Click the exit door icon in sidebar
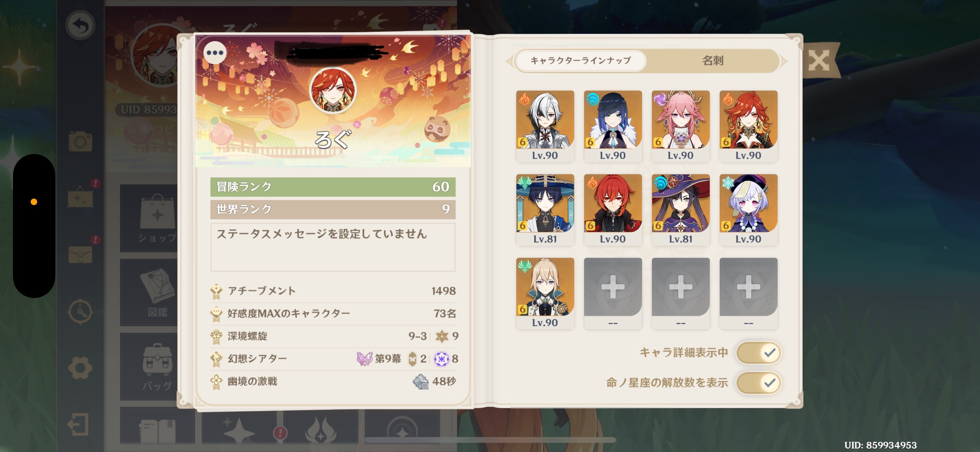This screenshot has width=980, height=452. click(79, 424)
